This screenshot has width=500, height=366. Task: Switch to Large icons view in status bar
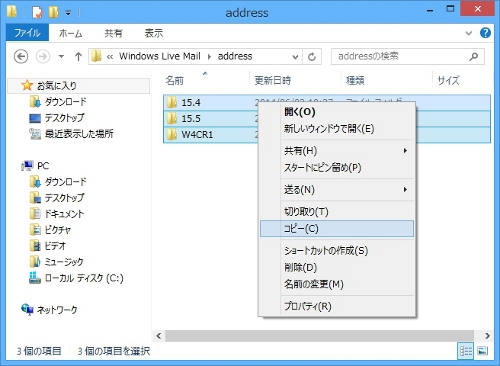(x=482, y=351)
